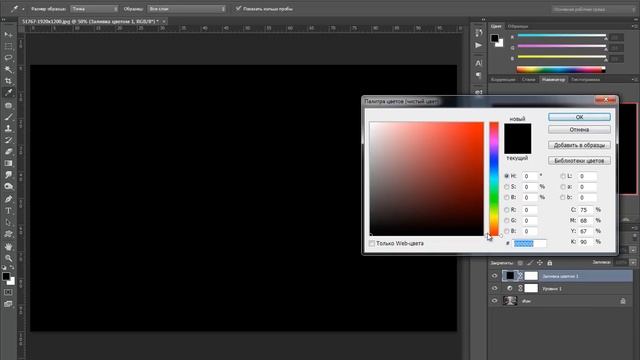The height and width of the screenshot is (360, 640).
Task: Select the Dodge tool
Action: [8, 187]
